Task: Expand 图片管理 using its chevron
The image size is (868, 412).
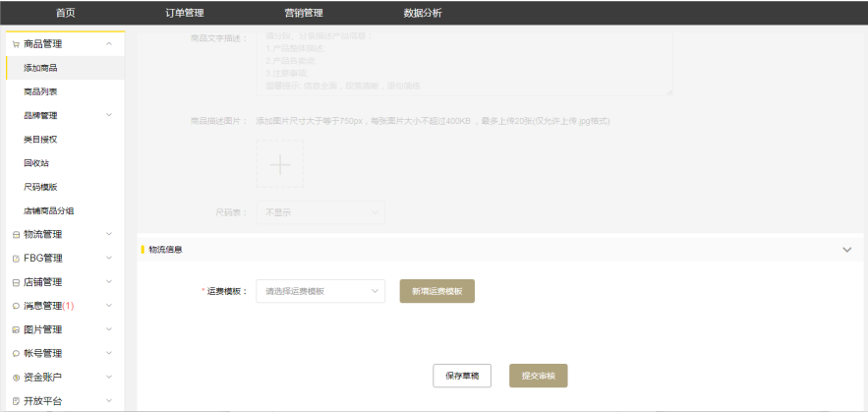Action: 109,329
